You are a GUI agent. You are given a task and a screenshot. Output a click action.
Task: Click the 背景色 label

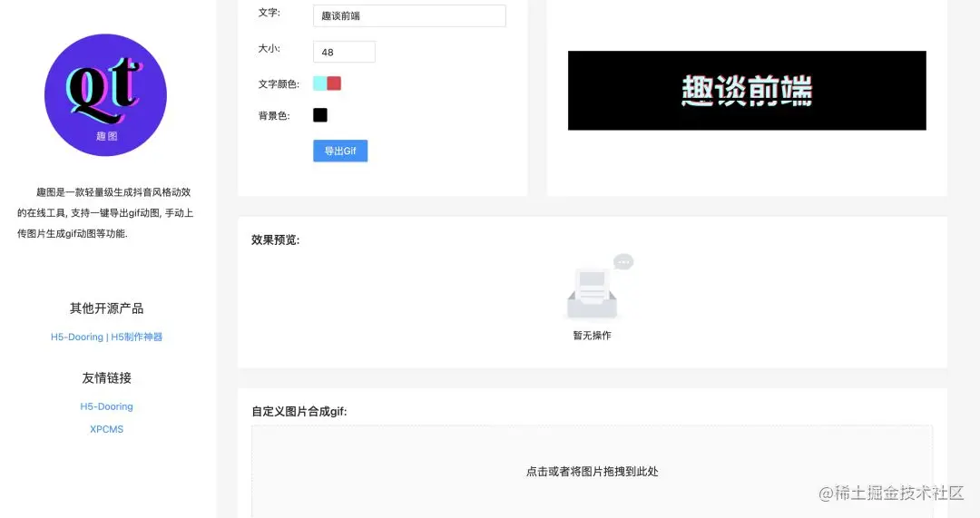pos(274,115)
